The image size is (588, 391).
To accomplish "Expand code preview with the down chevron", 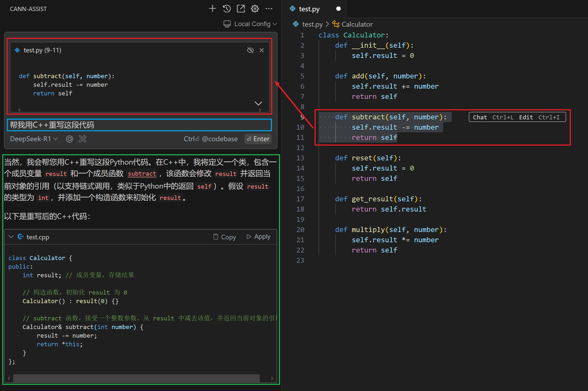I will click(x=258, y=103).
